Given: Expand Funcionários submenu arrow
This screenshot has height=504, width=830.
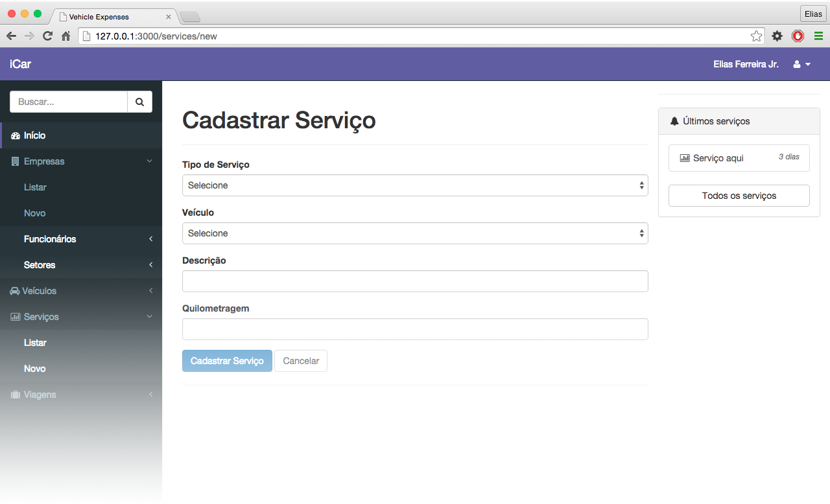Looking at the screenshot, I should pos(150,239).
